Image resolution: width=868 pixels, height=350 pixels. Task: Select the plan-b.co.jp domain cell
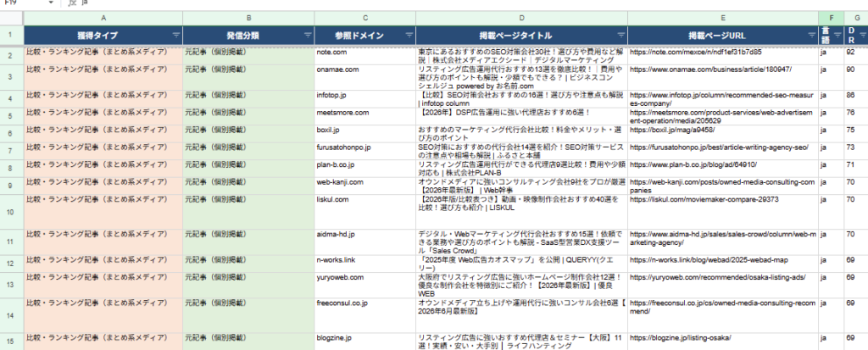point(365,168)
